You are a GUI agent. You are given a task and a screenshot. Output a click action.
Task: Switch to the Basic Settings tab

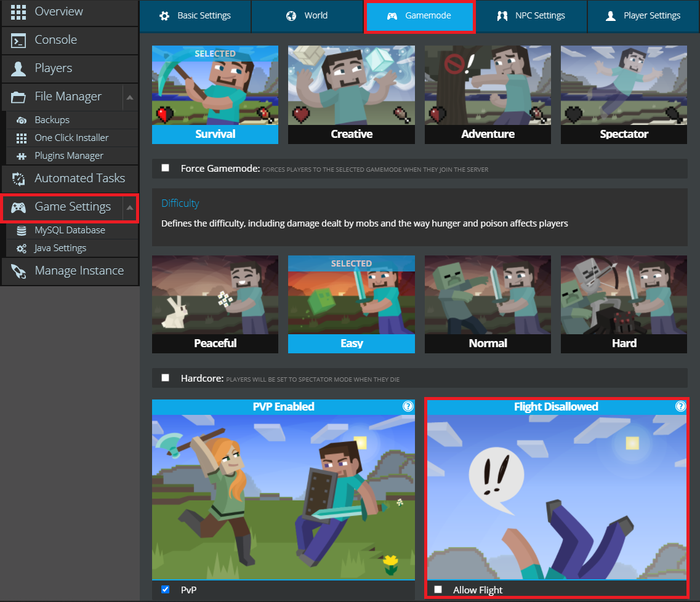195,16
